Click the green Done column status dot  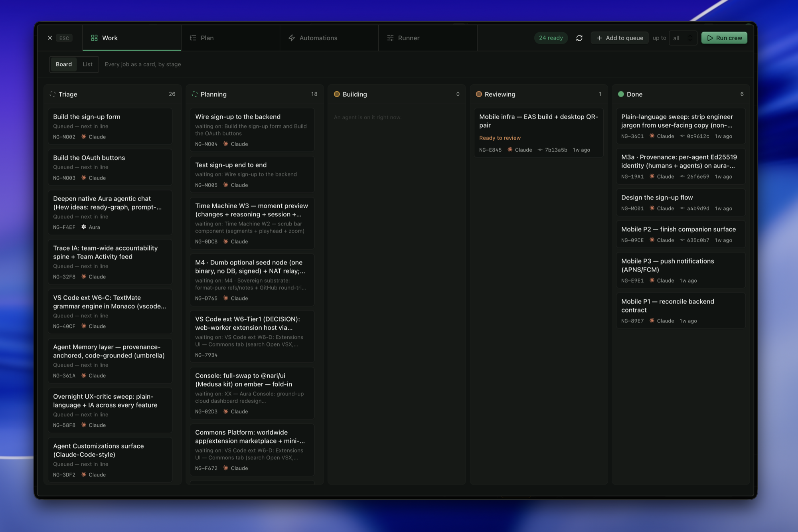coord(621,94)
